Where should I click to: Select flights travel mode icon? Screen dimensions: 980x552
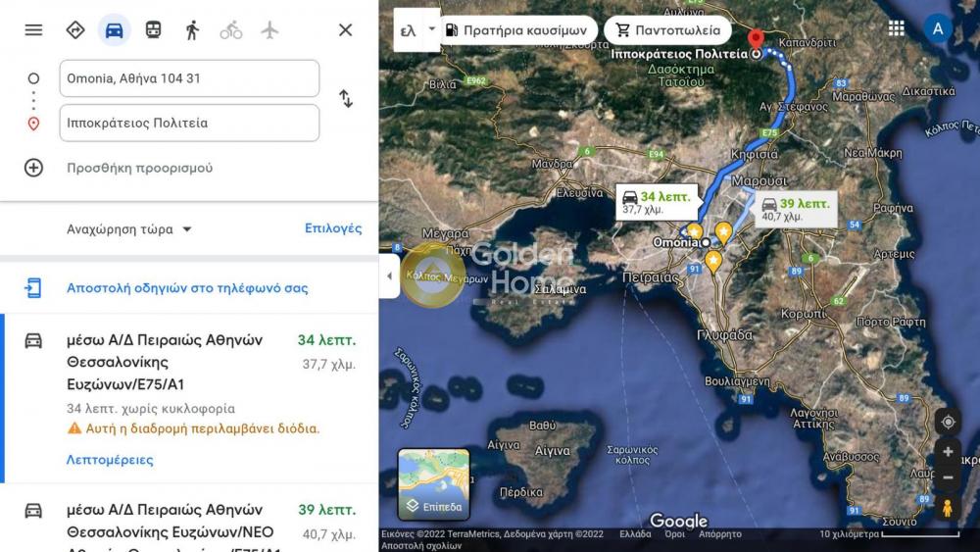269,29
